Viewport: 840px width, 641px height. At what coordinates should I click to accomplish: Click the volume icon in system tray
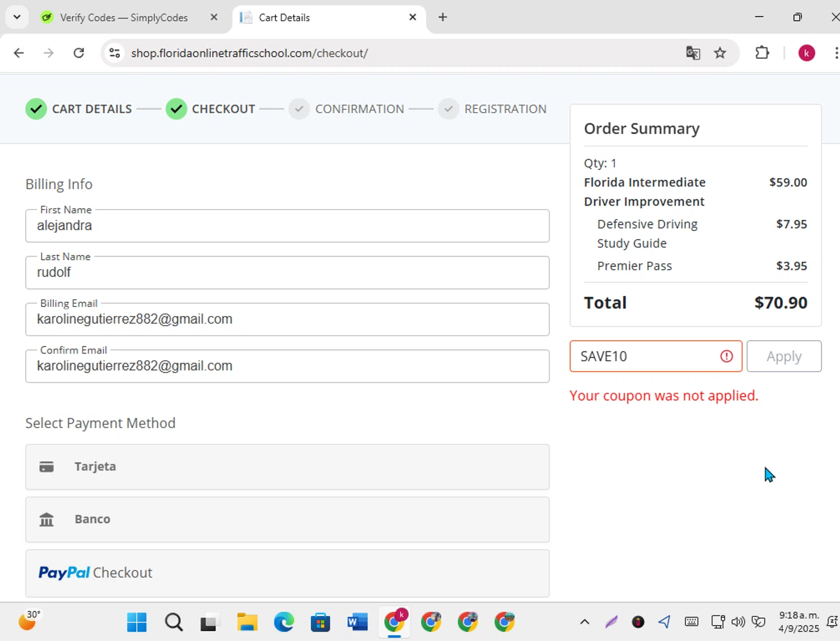click(x=738, y=621)
